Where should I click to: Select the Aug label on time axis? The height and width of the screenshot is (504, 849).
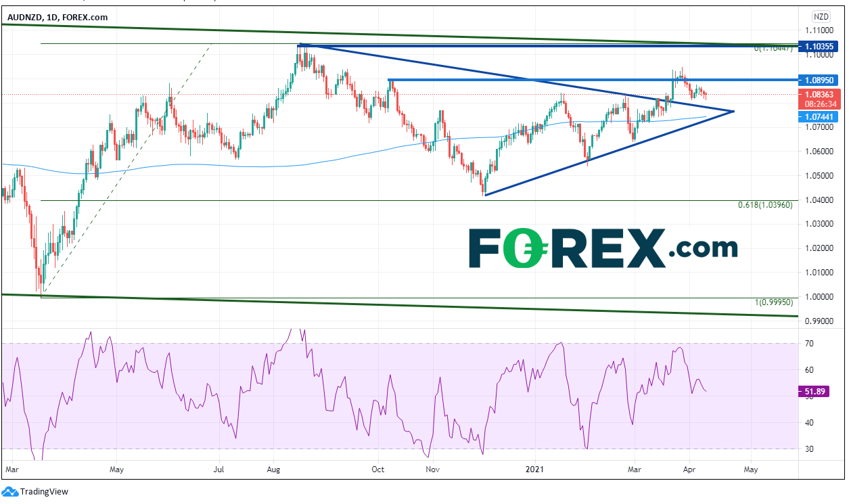(x=273, y=468)
